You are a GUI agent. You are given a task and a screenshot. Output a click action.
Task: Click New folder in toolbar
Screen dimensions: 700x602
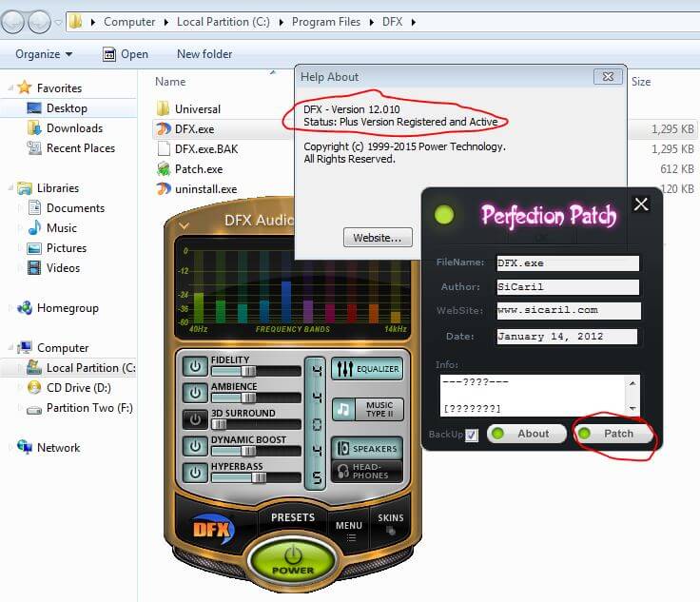[204, 54]
